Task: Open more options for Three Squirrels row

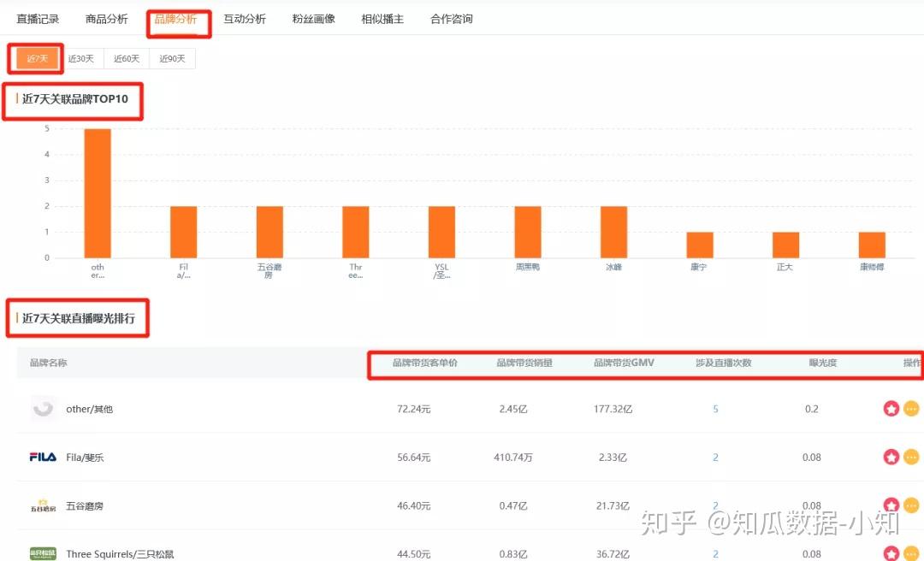Action: [911, 553]
